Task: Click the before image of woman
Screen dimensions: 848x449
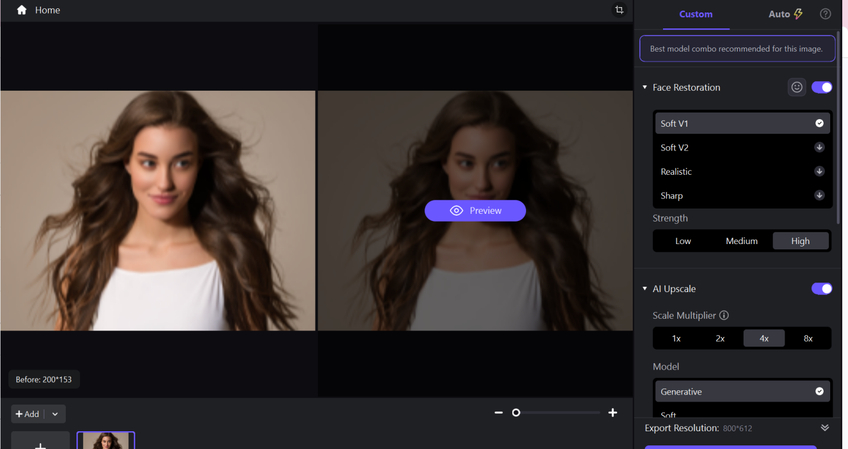Action: (158, 210)
